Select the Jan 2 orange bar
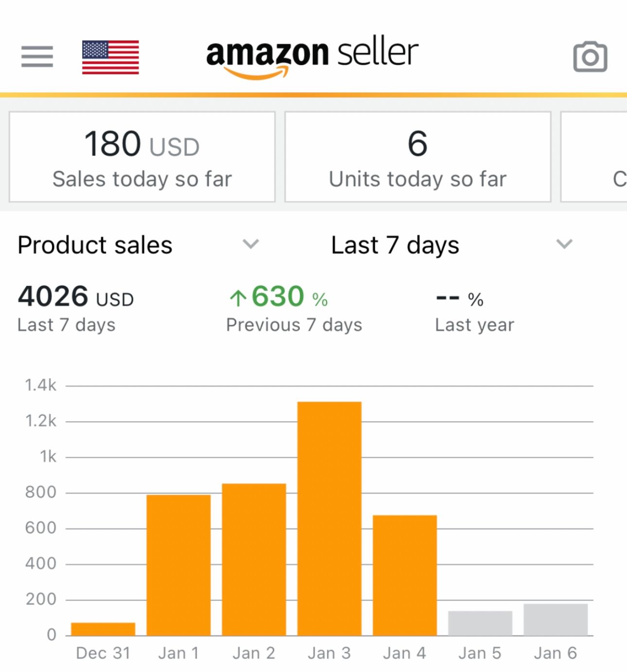627x672 pixels. pyautogui.click(x=254, y=559)
